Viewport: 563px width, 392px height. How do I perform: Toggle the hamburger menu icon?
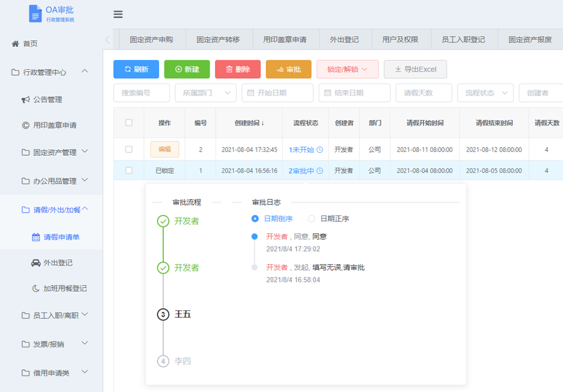tap(118, 14)
